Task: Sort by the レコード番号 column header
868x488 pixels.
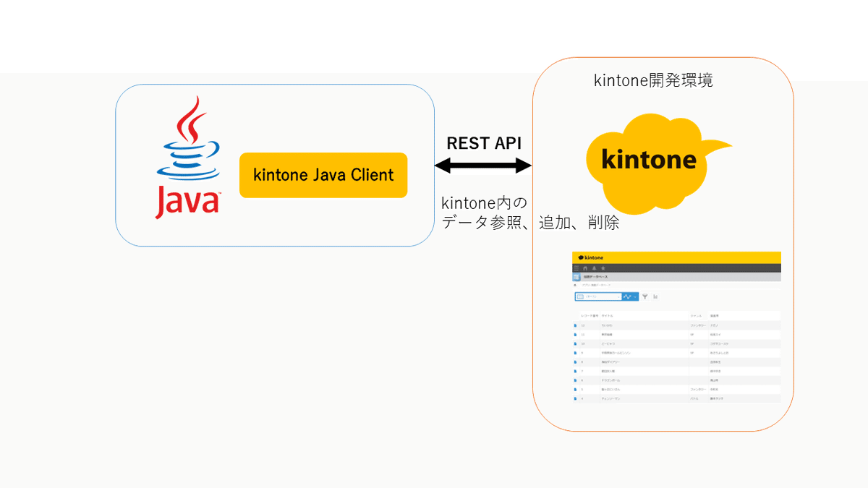Action: [x=590, y=317]
